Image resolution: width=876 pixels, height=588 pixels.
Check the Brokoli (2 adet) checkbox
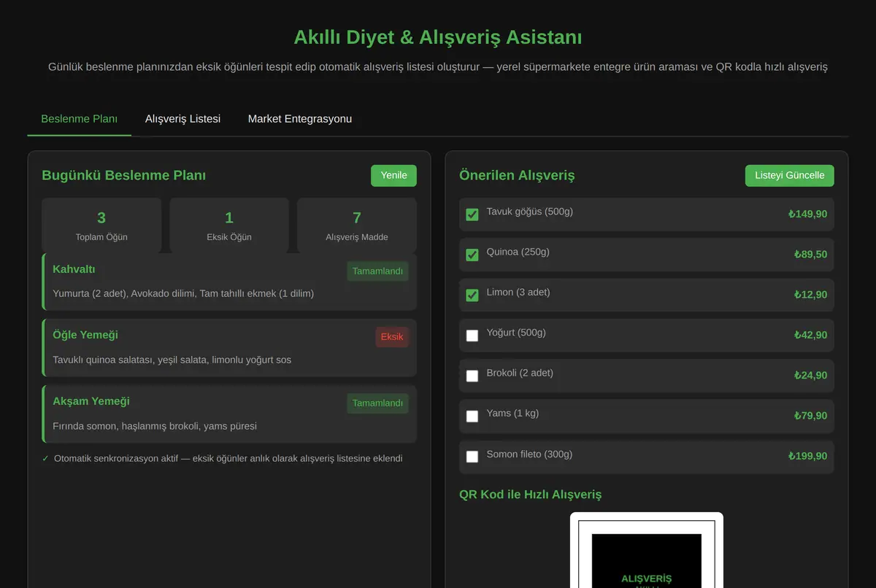(x=472, y=376)
